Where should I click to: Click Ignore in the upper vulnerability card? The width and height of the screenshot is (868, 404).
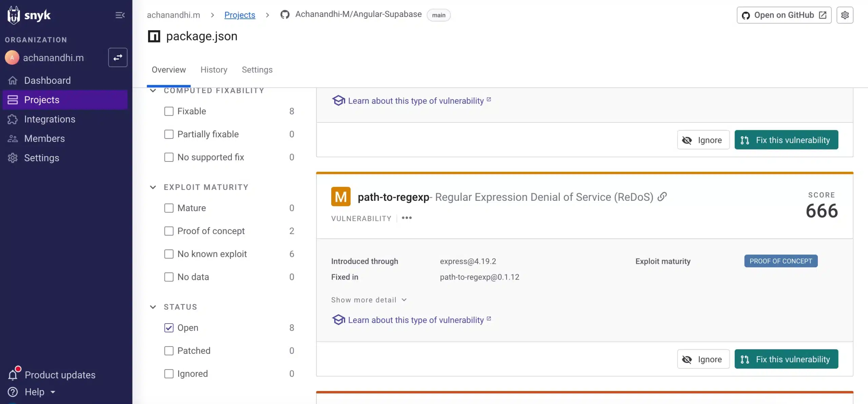(703, 140)
